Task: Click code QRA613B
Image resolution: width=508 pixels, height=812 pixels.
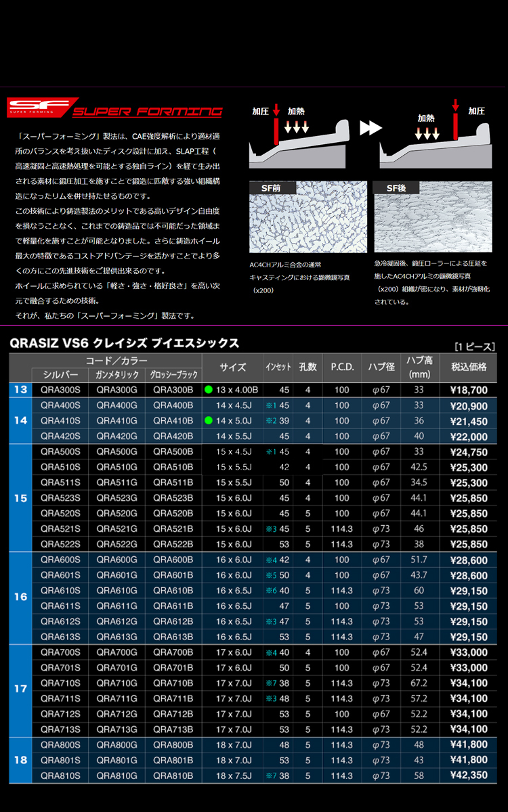Action: tap(173, 637)
